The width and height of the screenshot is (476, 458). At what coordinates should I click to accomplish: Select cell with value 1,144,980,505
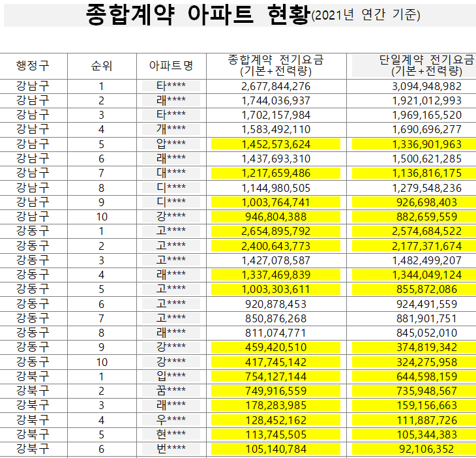276,188
